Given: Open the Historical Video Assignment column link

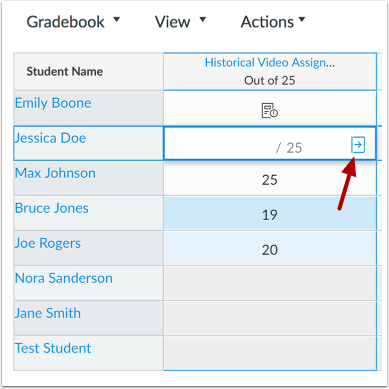Looking at the screenshot, I should [x=270, y=62].
